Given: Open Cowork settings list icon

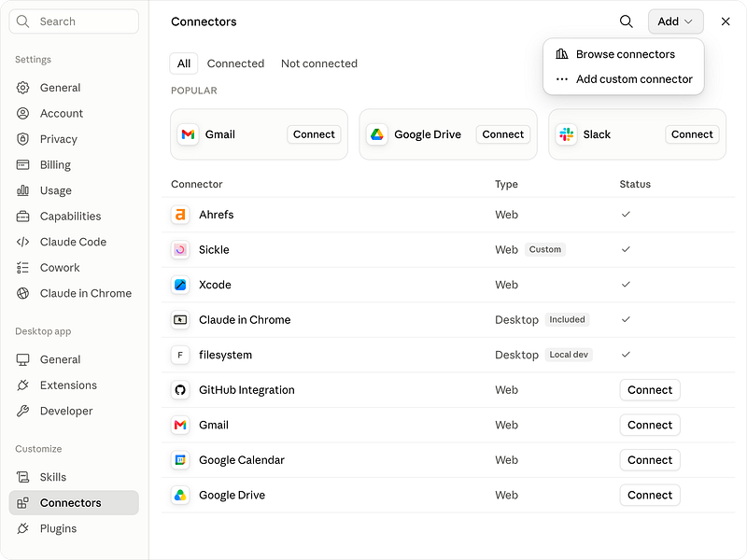Looking at the screenshot, I should tap(22, 268).
